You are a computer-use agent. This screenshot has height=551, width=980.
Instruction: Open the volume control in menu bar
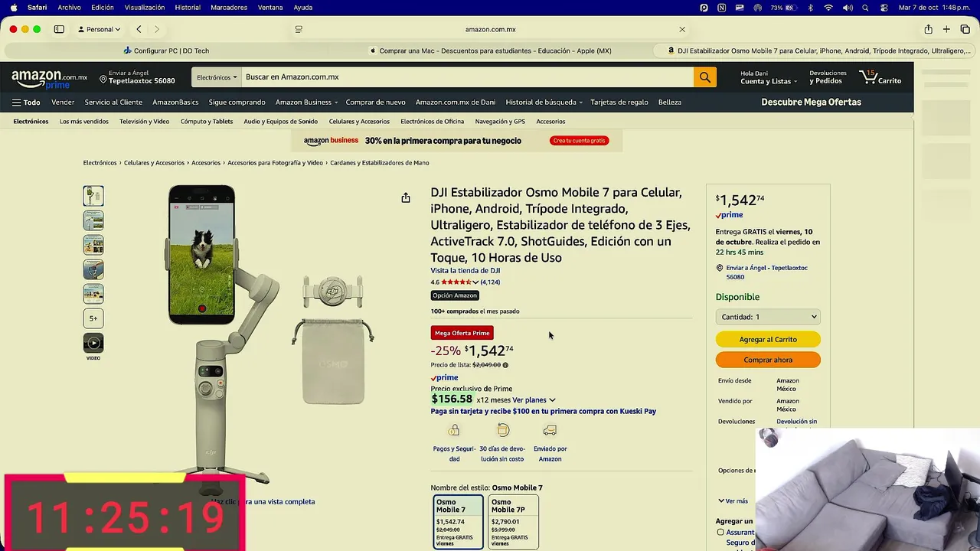[848, 8]
